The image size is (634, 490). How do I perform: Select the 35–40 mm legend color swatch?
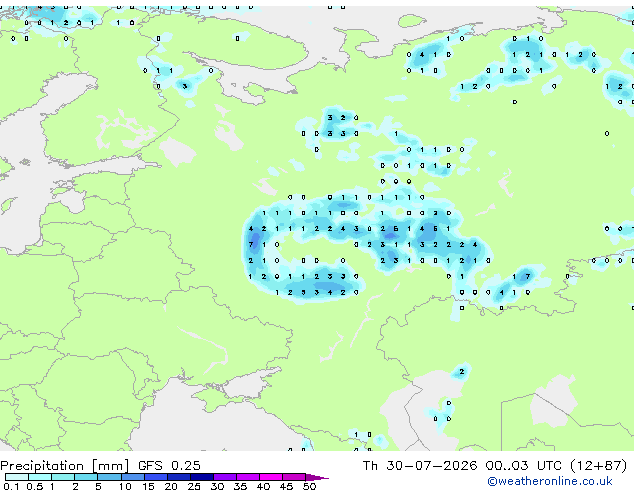pyautogui.click(x=248, y=477)
